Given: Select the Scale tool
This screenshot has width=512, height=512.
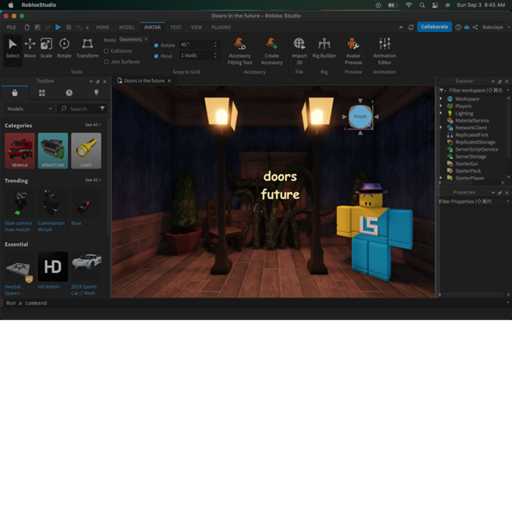Looking at the screenshot, I should click(46, 48).
